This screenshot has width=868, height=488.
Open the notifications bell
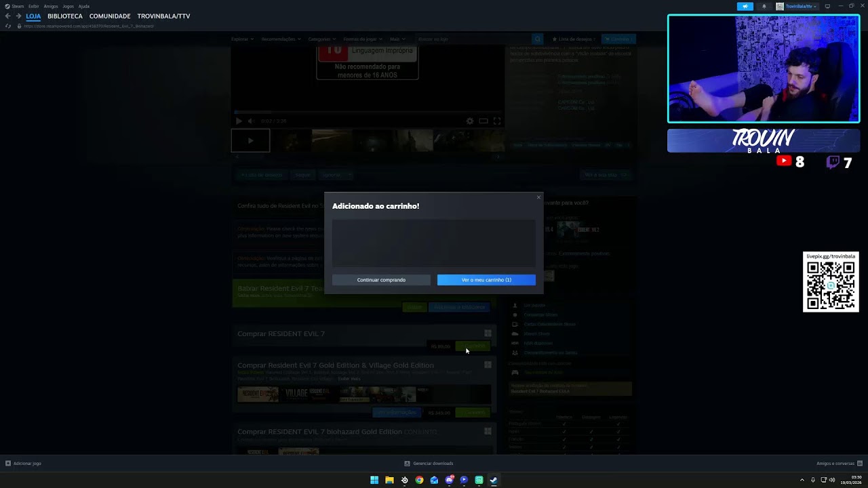point(764,6)
